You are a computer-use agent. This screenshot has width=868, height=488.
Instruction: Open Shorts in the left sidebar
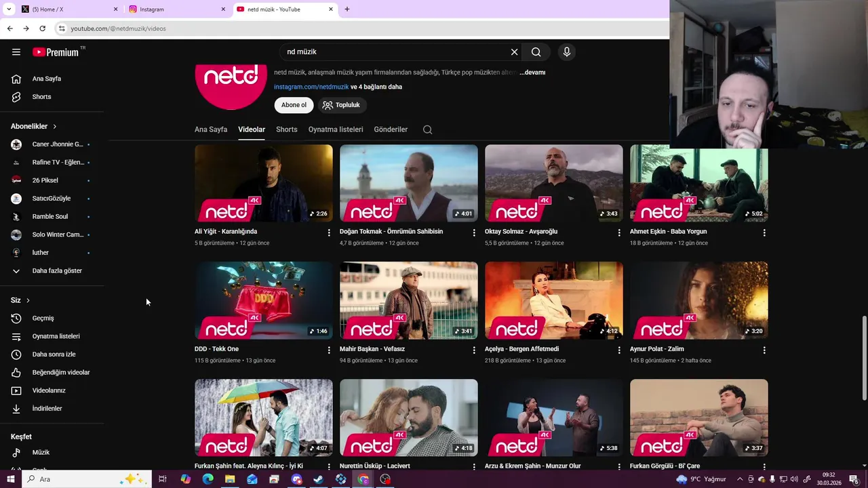52,97
